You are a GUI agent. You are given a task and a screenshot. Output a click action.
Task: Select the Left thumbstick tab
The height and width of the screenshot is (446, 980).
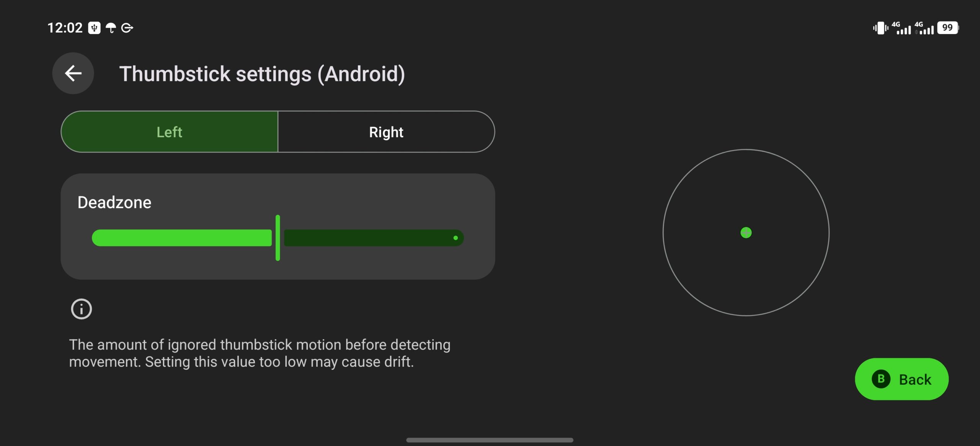point(170,132)
